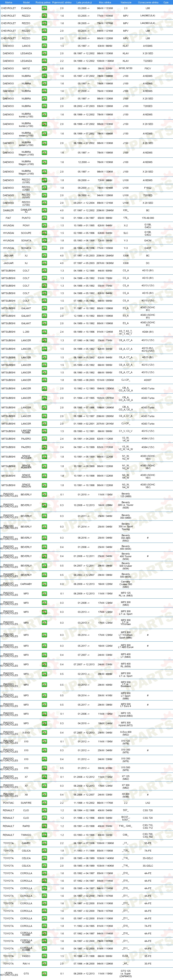Viewport: 173px width, 980px height.
Task: Click fuel icon in Vespa GTS row
Action: click(44, 974)
